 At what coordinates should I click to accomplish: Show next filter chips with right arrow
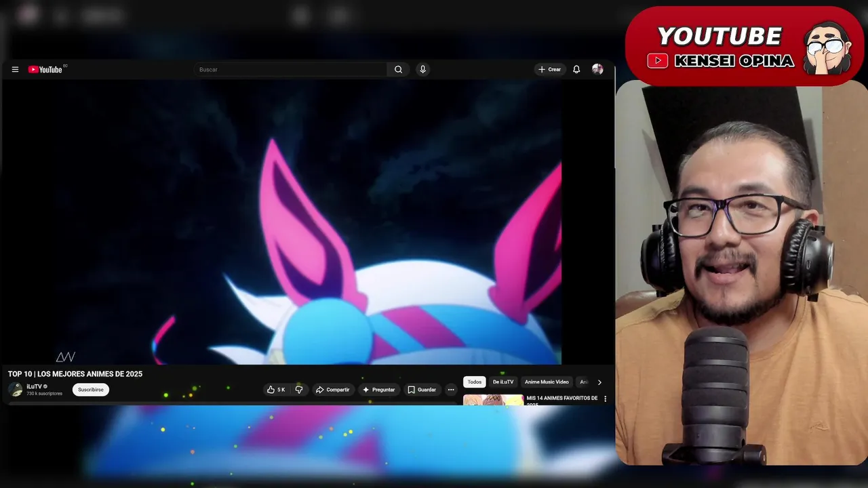tap(599, 382)
